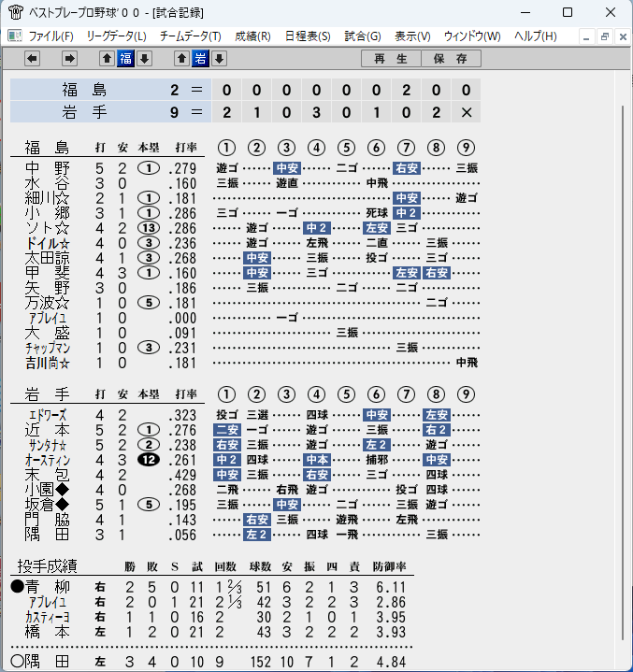This screenshot has height=672, width=633.
Task: Open the 表示(V) menu
Action: (x=412, y=36)
